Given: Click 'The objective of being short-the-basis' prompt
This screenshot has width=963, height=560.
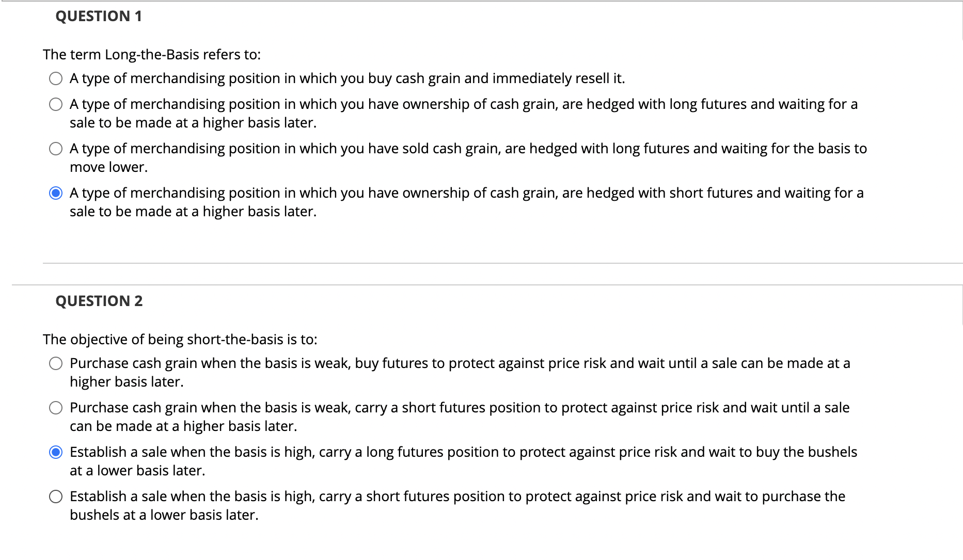Looking at the screenshot, I should point(180,340).
